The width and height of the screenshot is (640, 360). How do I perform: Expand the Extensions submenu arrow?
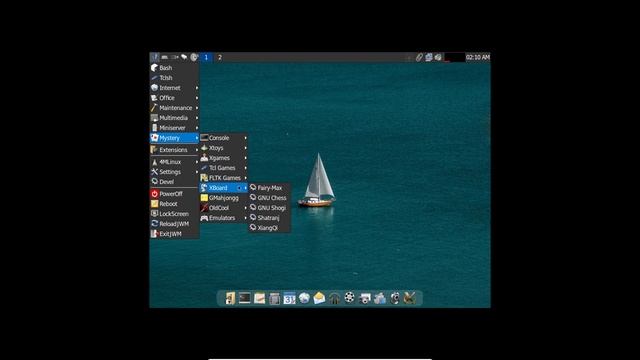click(197, 150)
